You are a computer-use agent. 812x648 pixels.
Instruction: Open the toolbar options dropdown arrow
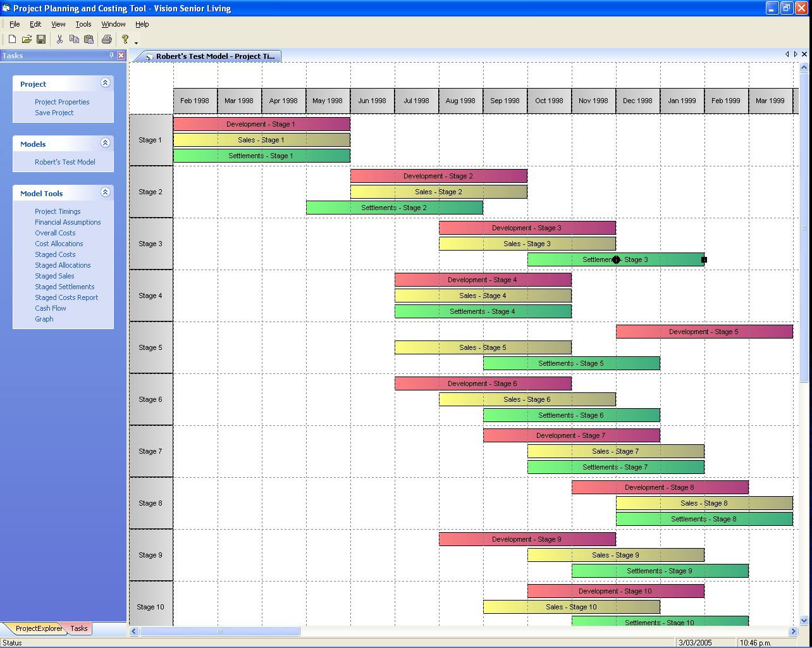137,43
